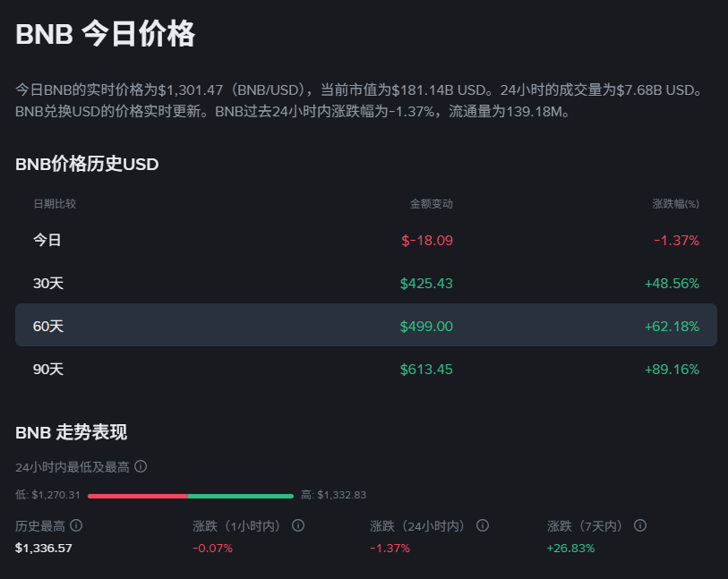Click the 日期比较 column header
728x579 pixels.
click(x=55, y=204)
